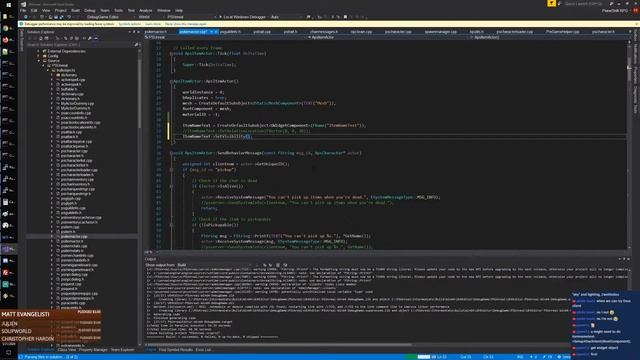Collapse the SendBehaviorMessage function fold marker
This screenshot has height=360, width=640.
coord(171,153)
